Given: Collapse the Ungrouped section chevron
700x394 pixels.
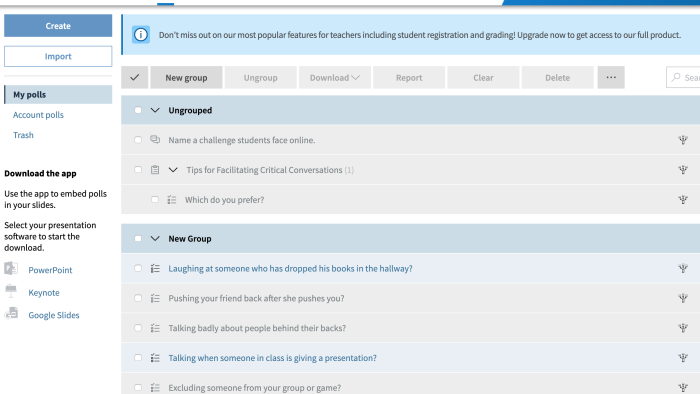Looking at the screenshot, I should (x=155, y=110).
